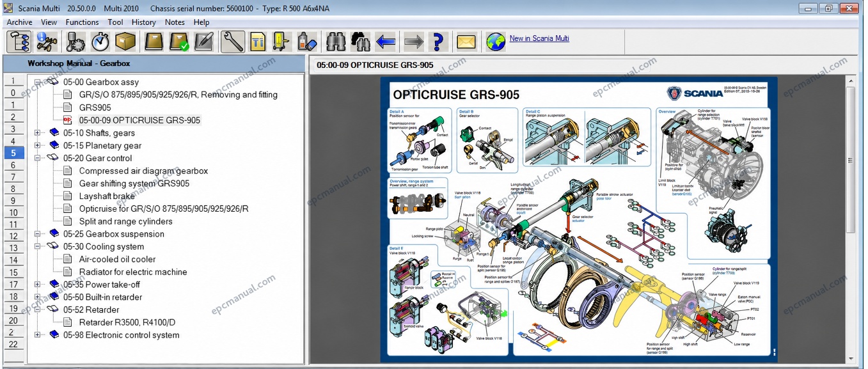Open the History menu
This screenshot has width=868, height=369.
pos(143,22)
